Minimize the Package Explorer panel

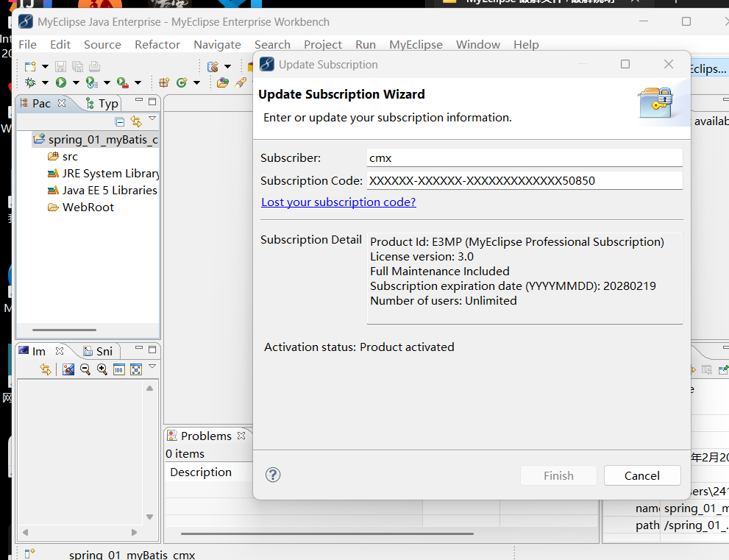(x=139, y=99)
